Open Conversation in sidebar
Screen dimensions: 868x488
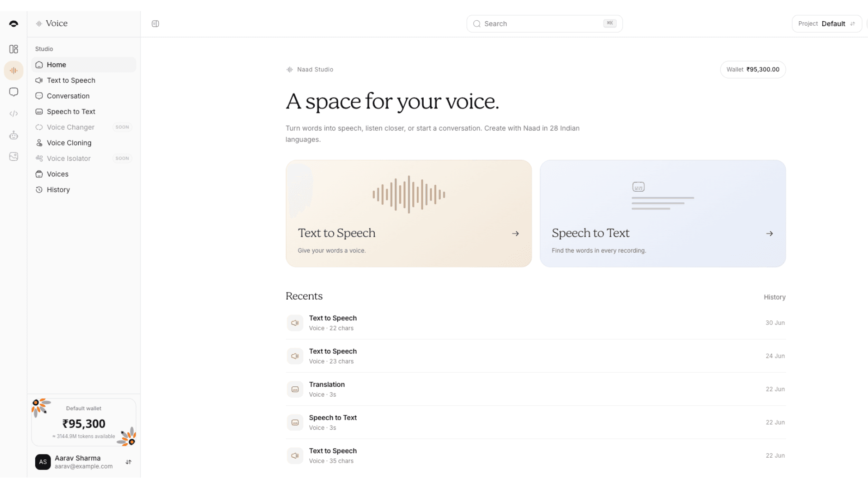click(84, 96)
